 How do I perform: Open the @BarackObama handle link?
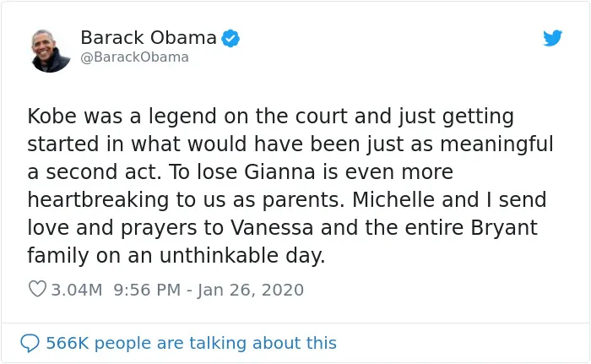(134, 57)
